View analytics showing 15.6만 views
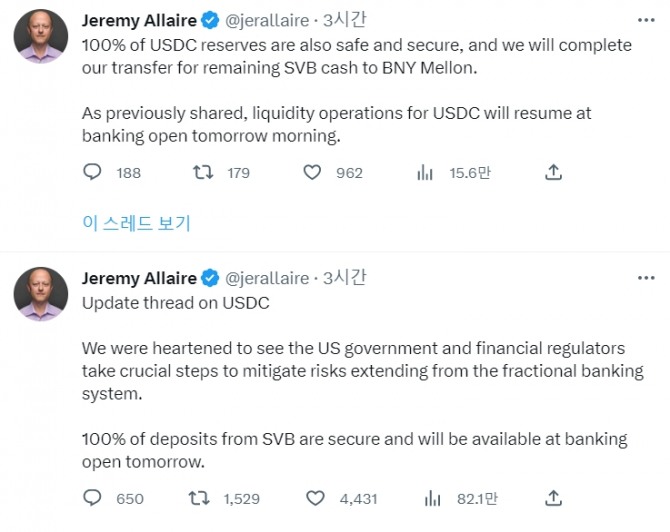The image size is (670, 532). click(425, 173)
